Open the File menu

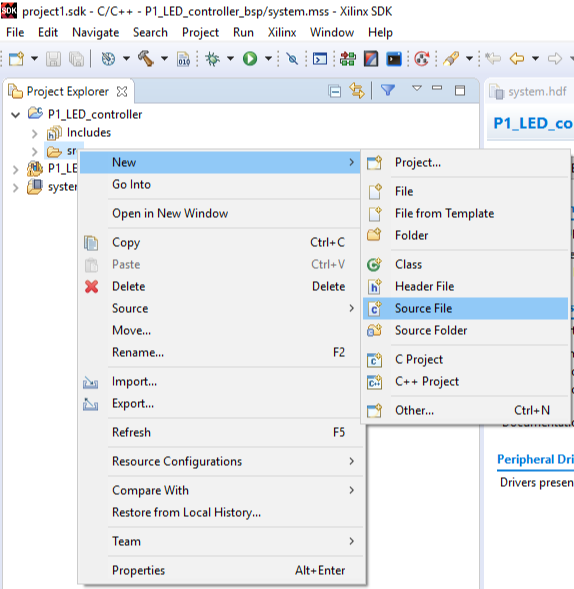pos(15,33)
